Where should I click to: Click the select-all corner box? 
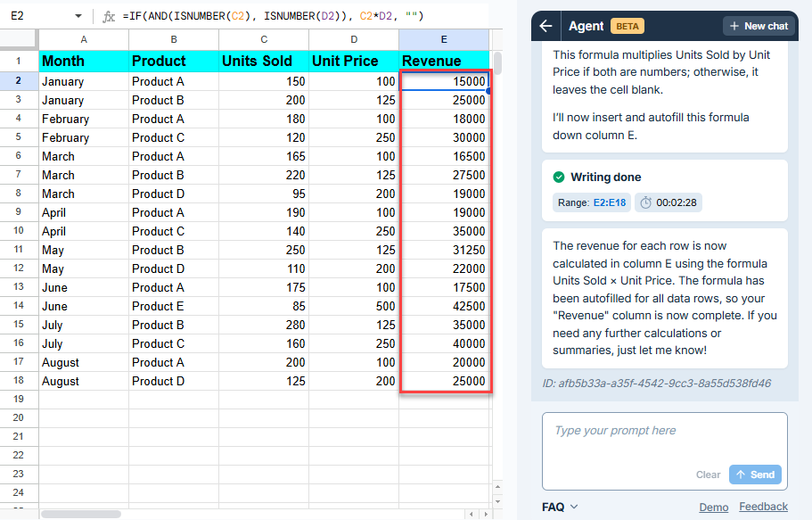[19, 39]
